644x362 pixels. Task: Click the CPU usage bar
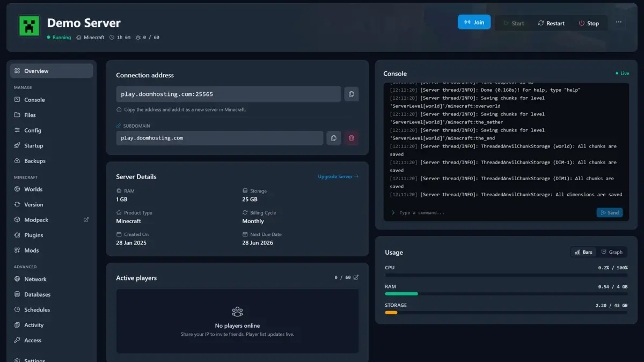coord(506,275)
